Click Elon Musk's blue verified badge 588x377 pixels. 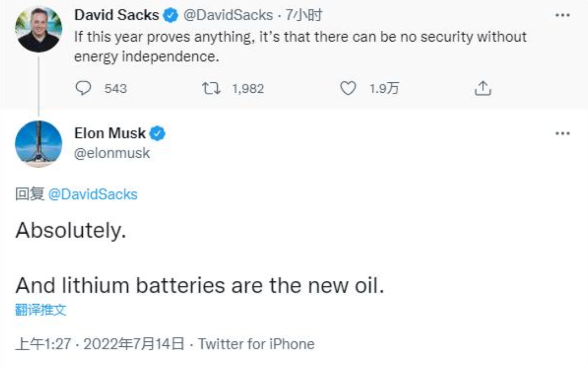click(158, 133)
